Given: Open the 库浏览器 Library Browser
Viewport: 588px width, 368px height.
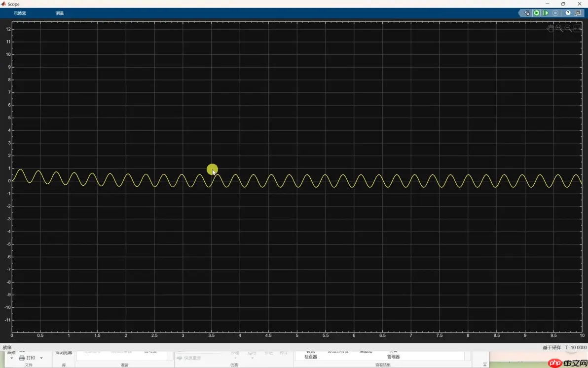Looking at the screenshot, I should tap(63, 353).
